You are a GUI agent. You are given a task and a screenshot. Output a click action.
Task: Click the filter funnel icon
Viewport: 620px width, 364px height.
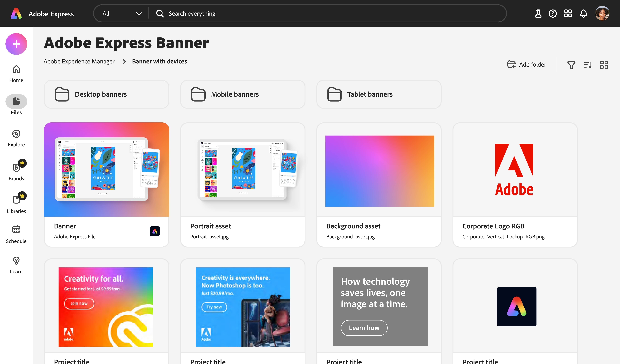[x=571, y=65]
